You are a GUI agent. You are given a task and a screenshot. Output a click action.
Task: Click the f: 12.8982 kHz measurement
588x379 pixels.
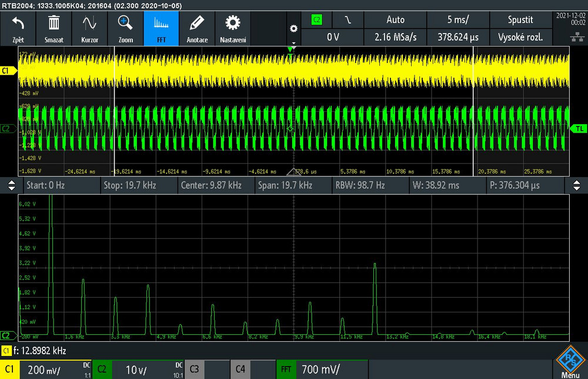click(x=40, y=351)
